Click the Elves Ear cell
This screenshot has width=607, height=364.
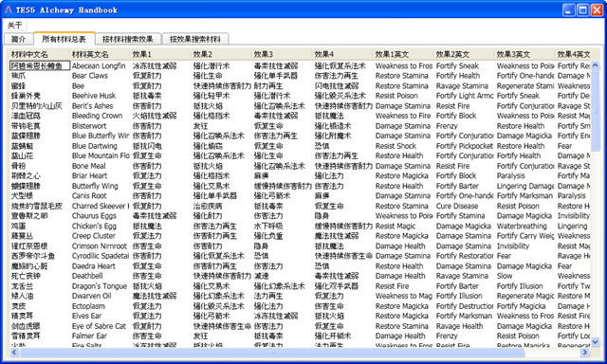click(86, 316)
